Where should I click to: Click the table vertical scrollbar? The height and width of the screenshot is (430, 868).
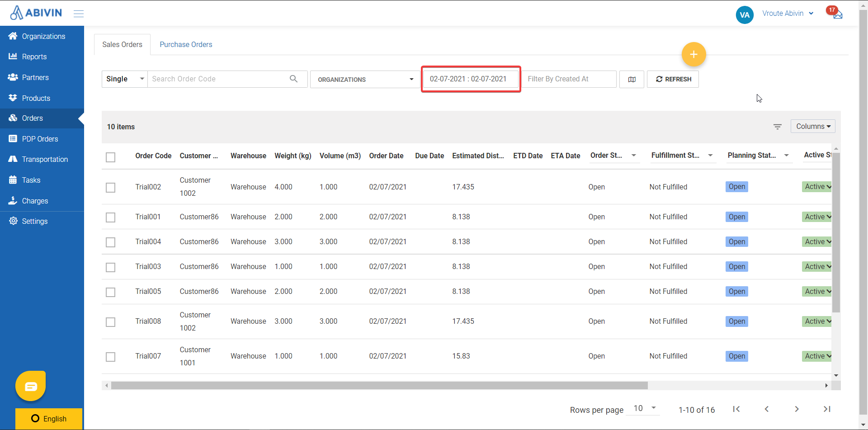point(836,232)
